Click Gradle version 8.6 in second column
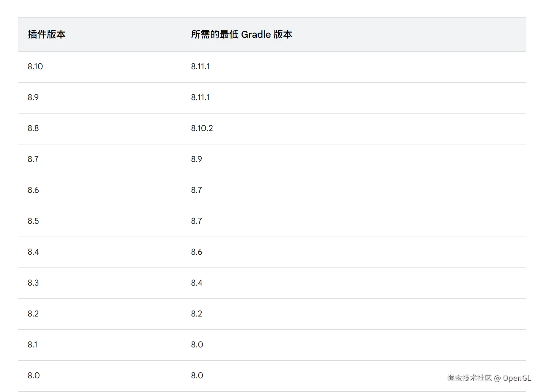Viewport: 541px width, 392px height. click(x=197, y=252)
